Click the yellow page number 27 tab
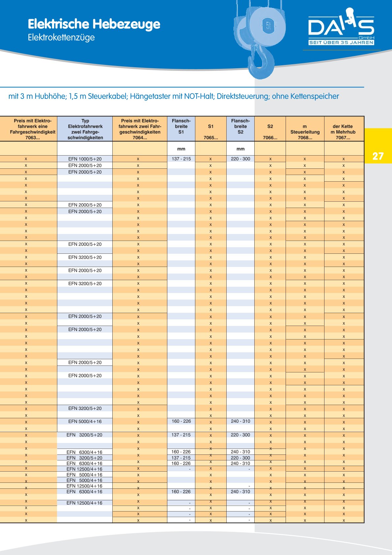 tap(378, 156)
